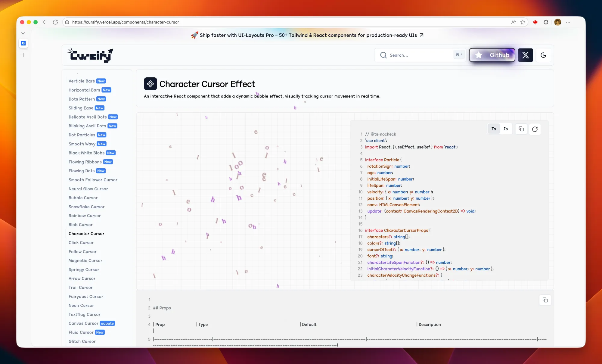
Task: Open the browser extensions puzzle icon
Action: pos(546,22)
